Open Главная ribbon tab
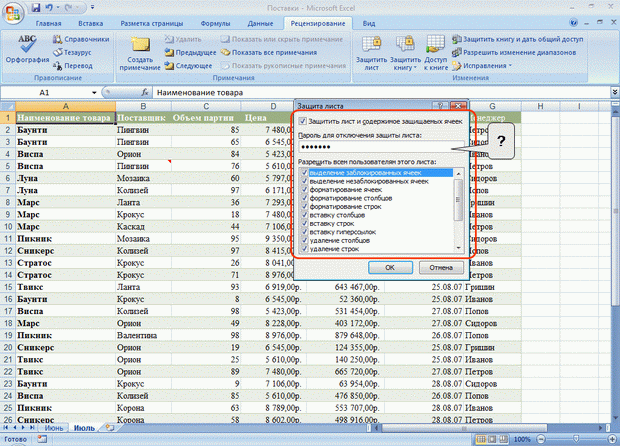 click(x=48, y=23)
